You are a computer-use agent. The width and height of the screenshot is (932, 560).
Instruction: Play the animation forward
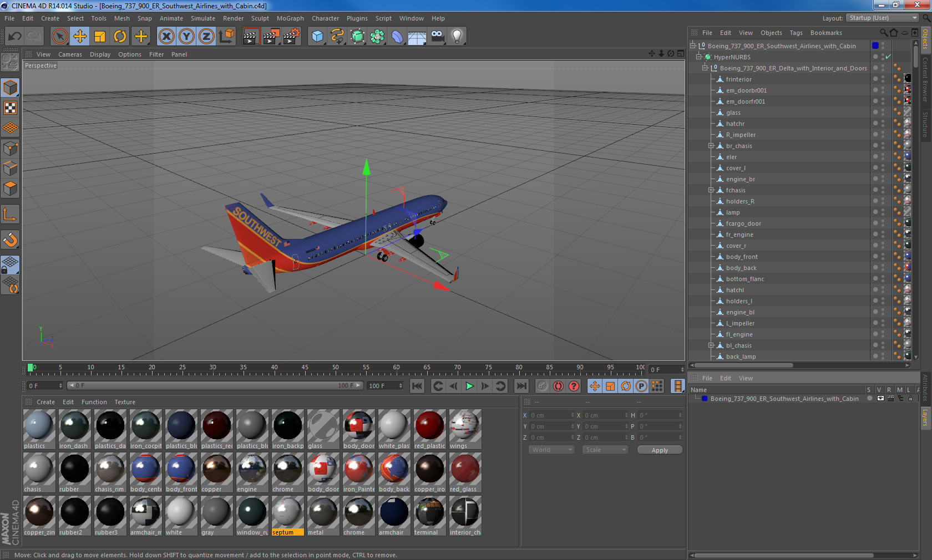[x=469, y=386]
